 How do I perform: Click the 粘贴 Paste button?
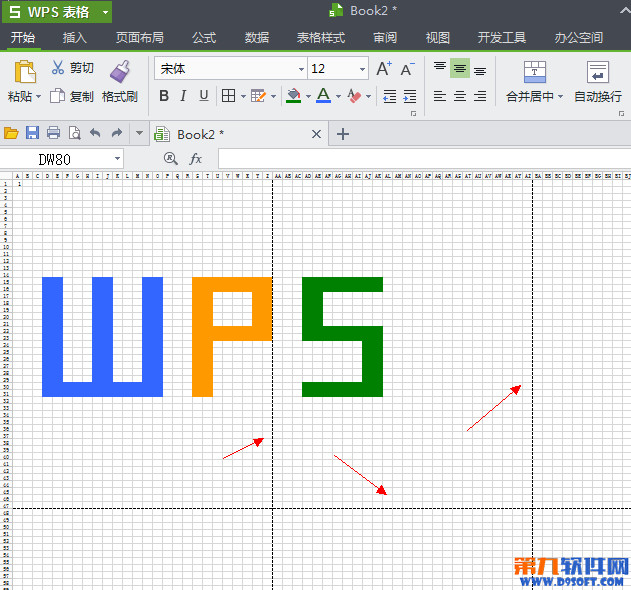pyautogui.click(x=22, y=80)
